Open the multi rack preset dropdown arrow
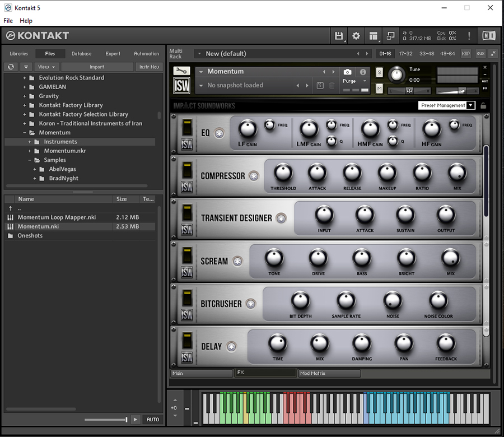Viewport: 504px width, 437px height. (x=199, y=54)
